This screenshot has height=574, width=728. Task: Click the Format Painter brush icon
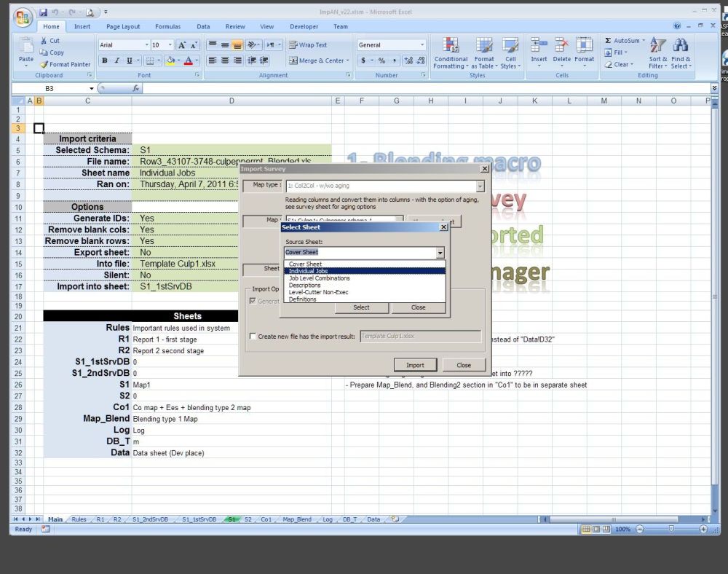tap(44, 64)
